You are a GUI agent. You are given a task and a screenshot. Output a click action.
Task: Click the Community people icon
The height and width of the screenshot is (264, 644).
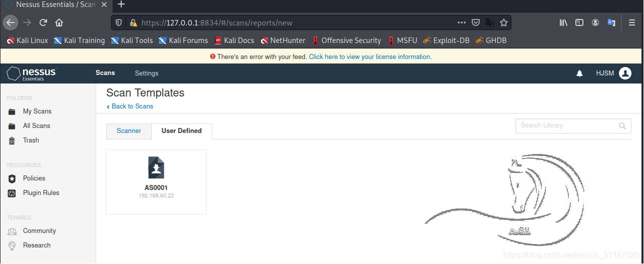(12, 231)
